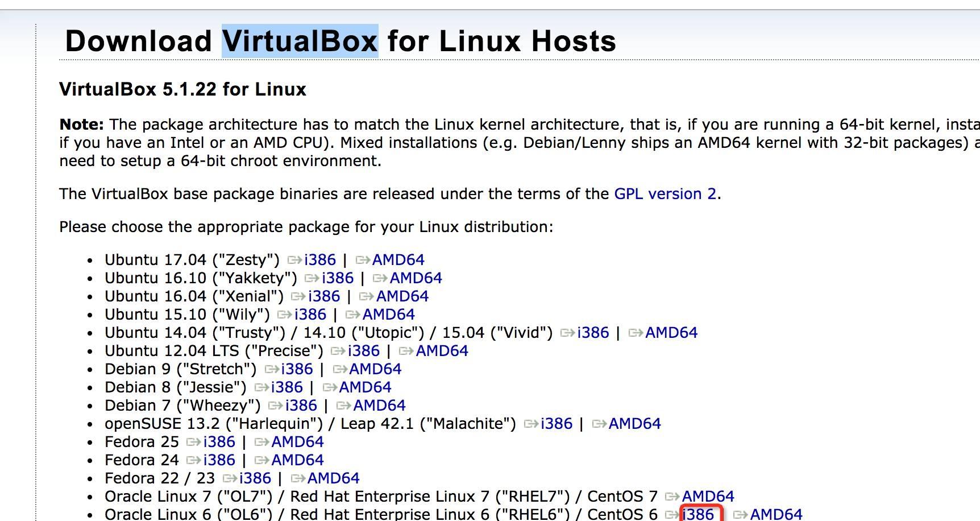Download Debian 7 Wheezy i386 package
Viewport: 980px width, 521px height.
click(301, 406)
